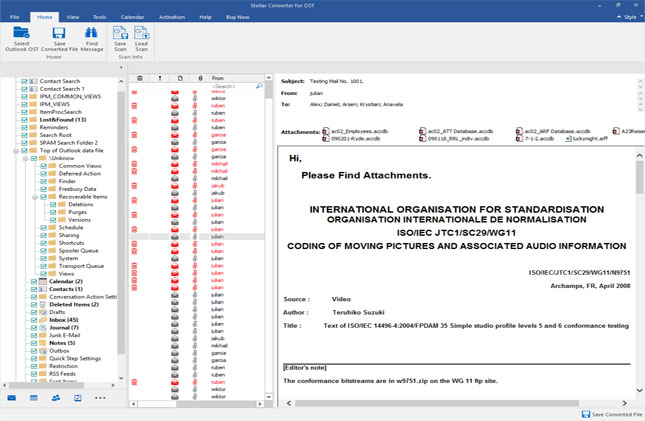Image resolution: width=645 pixels, height=421 pixels.
Task: Open the Tools menu tab
Action: click(x=99, y=17)
